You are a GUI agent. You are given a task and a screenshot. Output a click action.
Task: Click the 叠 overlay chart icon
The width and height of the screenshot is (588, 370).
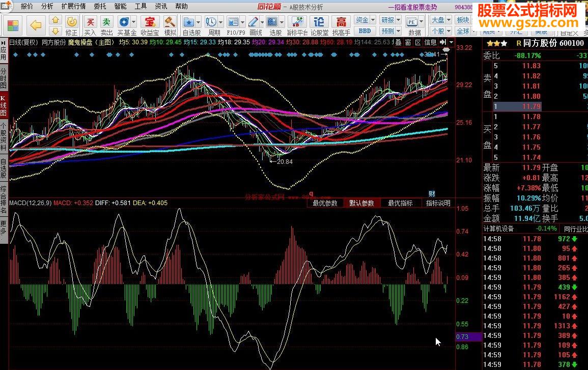point(398,42)
